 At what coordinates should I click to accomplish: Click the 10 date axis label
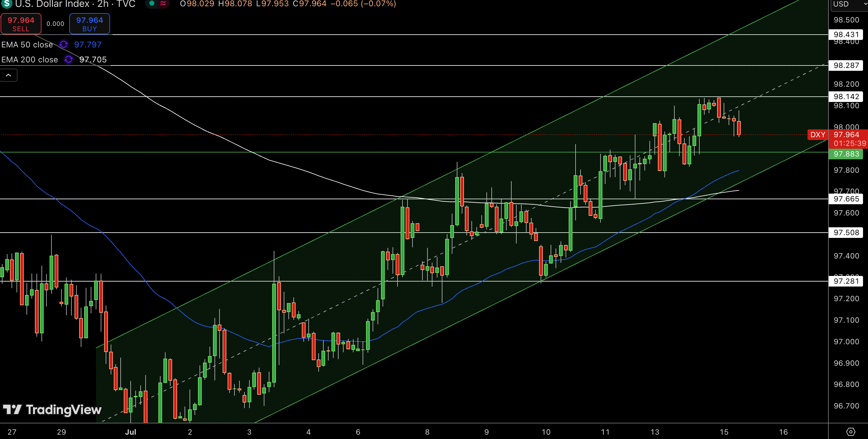coord(546,432)
